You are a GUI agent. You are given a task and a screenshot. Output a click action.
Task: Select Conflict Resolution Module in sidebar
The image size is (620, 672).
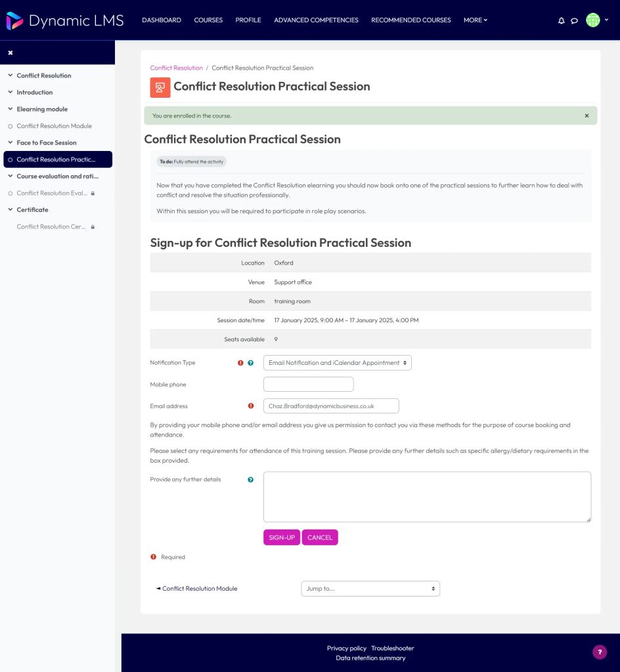tap(54, 126)
